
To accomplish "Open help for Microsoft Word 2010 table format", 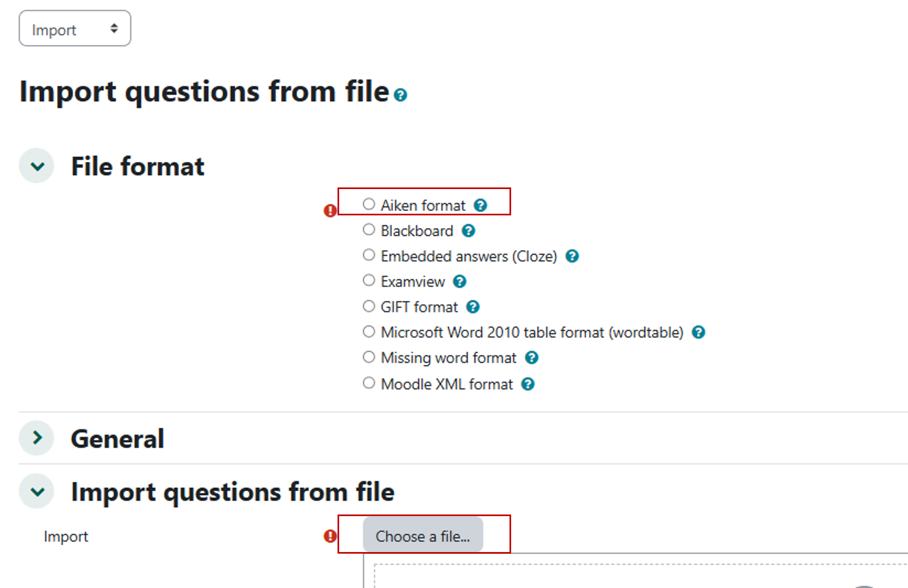I will pyautogui.click(x=698, y=332).
